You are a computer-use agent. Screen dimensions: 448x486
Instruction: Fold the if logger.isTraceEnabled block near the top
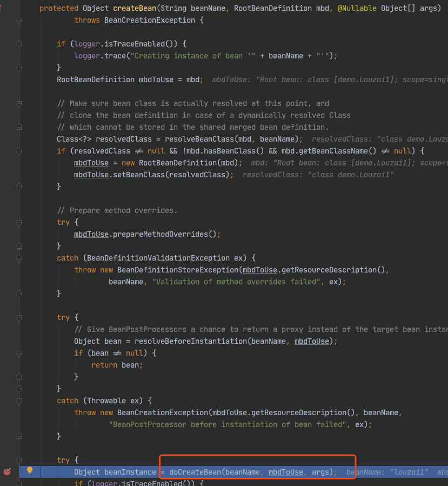19,44
